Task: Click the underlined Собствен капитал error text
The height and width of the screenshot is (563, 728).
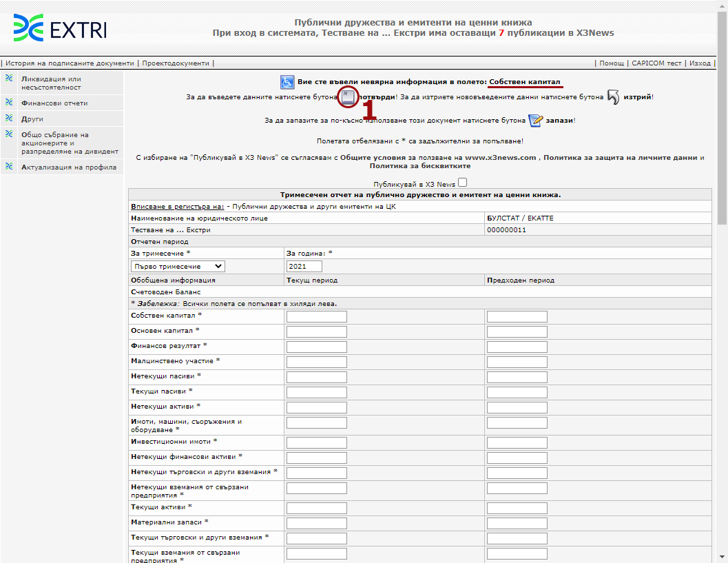Action: 525,82
